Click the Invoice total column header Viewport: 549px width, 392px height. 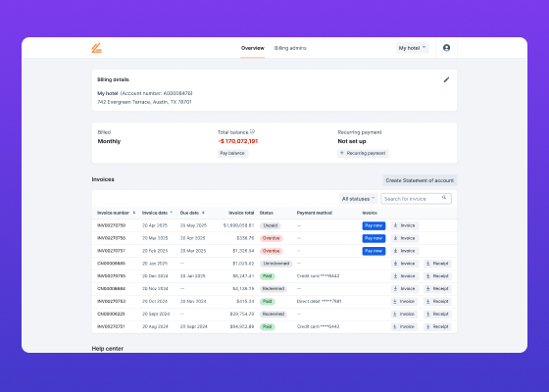click(x=241, y=213)
